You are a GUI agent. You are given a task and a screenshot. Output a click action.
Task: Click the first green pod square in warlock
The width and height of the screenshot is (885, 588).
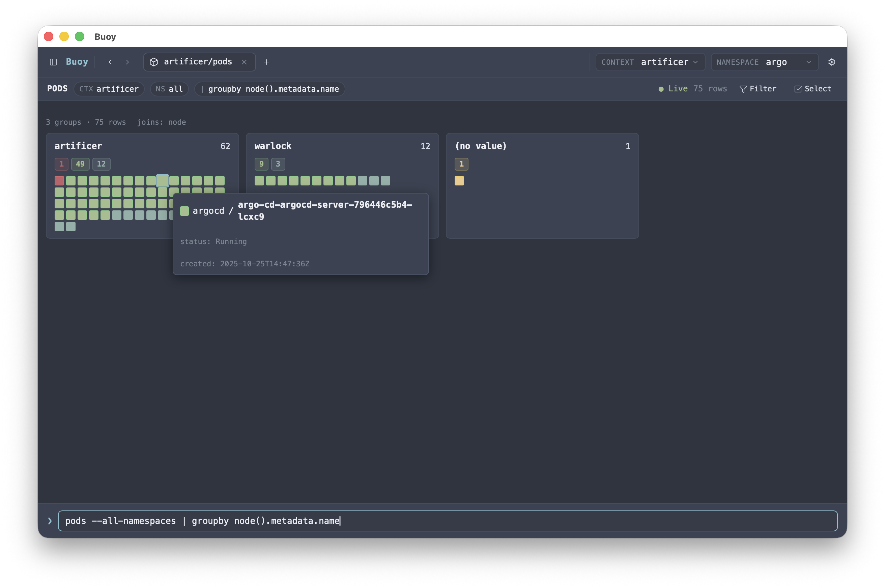click(259, 181)
